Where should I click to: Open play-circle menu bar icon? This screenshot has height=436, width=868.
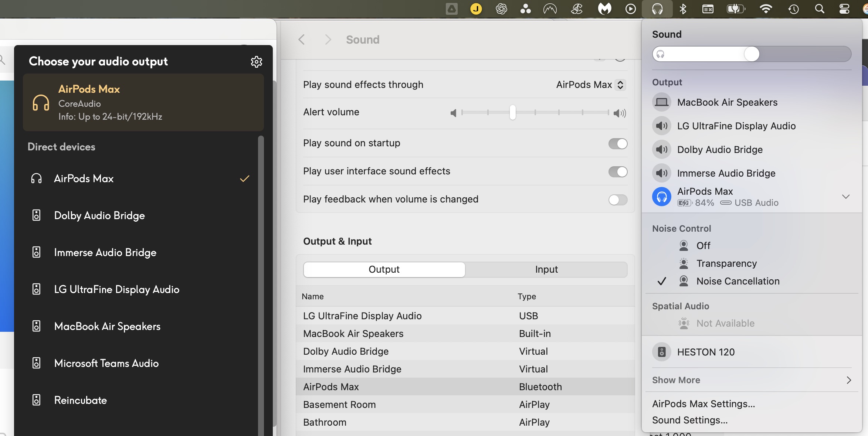(630, 9)
